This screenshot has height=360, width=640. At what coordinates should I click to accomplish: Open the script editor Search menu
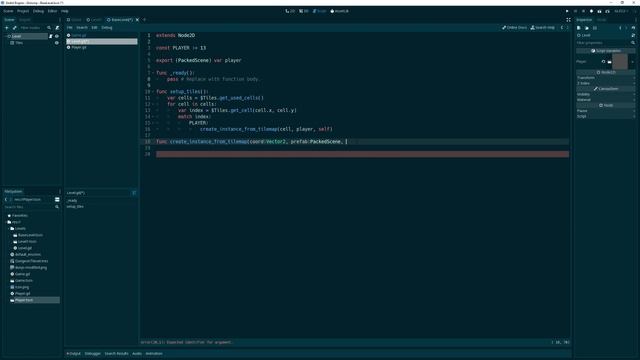point(82,28)
